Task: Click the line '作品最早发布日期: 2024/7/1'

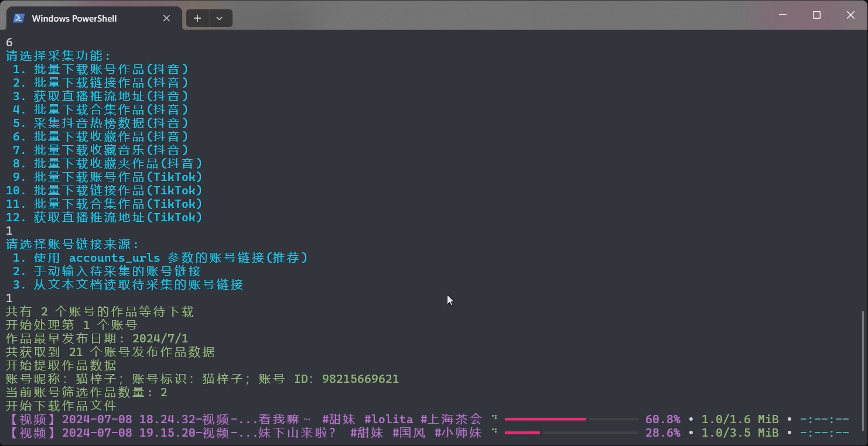Action: [97, 338]
